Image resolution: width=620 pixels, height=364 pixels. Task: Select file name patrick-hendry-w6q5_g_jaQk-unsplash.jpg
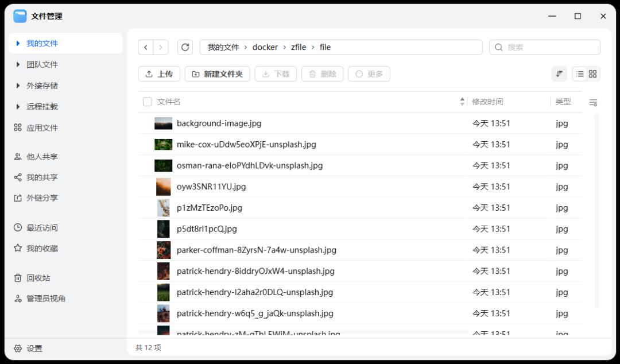coord(255,313)
